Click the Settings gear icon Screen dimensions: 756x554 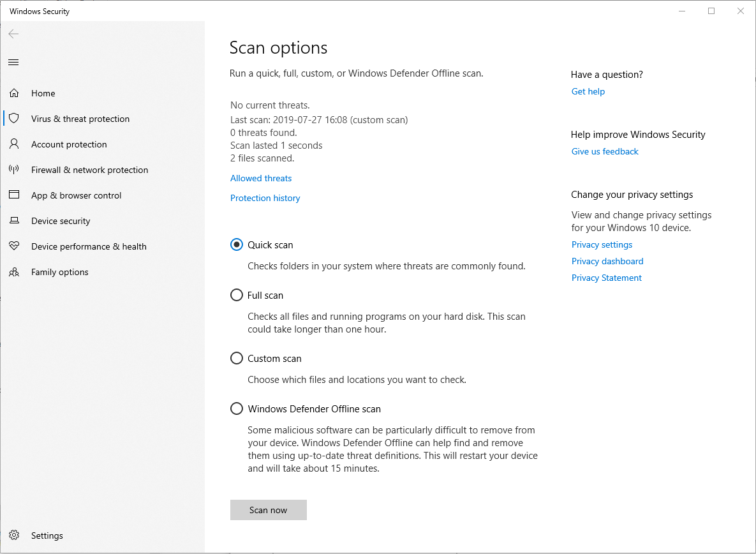click(14, 535)
